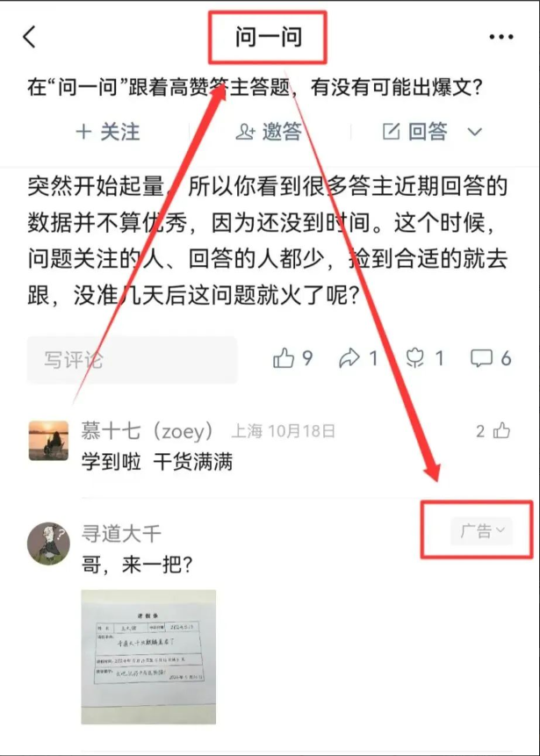Open the leave-slip image in the ad
The image size is (540, 756).
148,657
